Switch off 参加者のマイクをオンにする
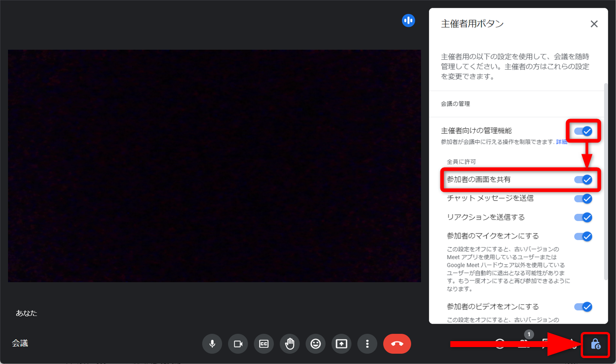Image resolution: width=616 pixels, height=364 pixels. (583, 236)
